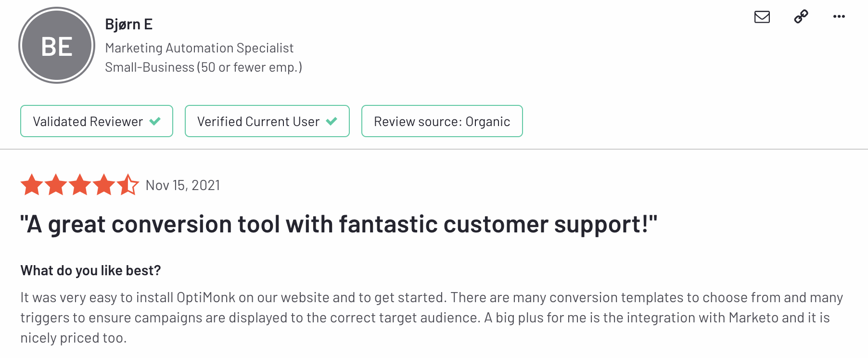Open the review title about fantastic customer support
Image resolution: width=868 pixels, height=358 pixels.
339,224
